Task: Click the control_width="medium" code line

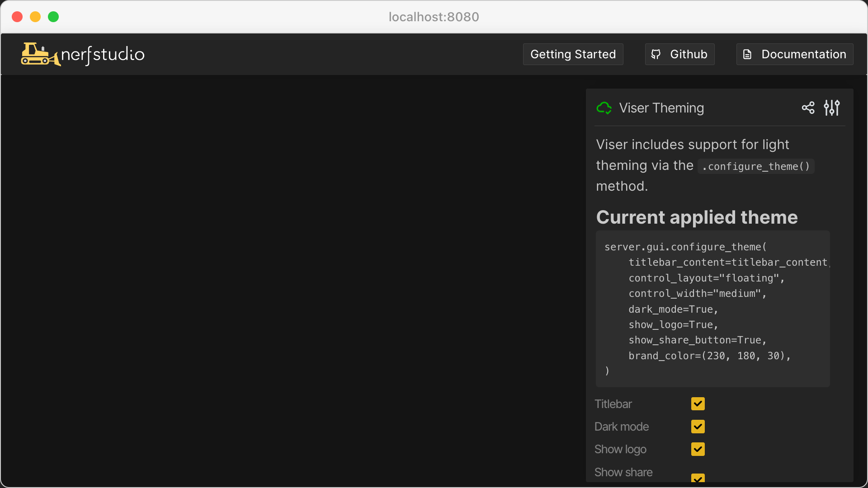Action: point(698,294)
